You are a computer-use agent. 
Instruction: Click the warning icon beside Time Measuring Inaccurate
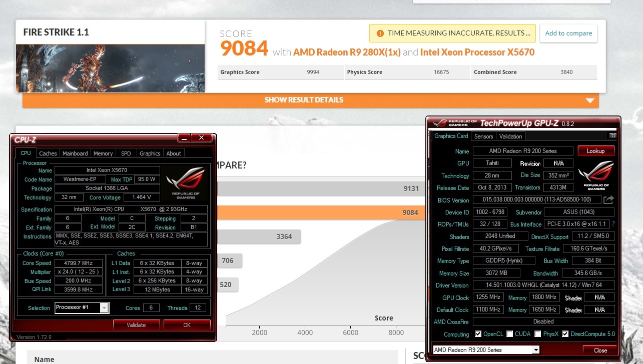(380, 33)
